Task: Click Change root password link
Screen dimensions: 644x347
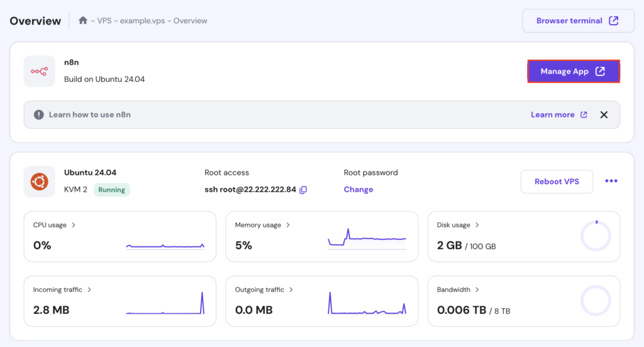Action: [358, 190]
